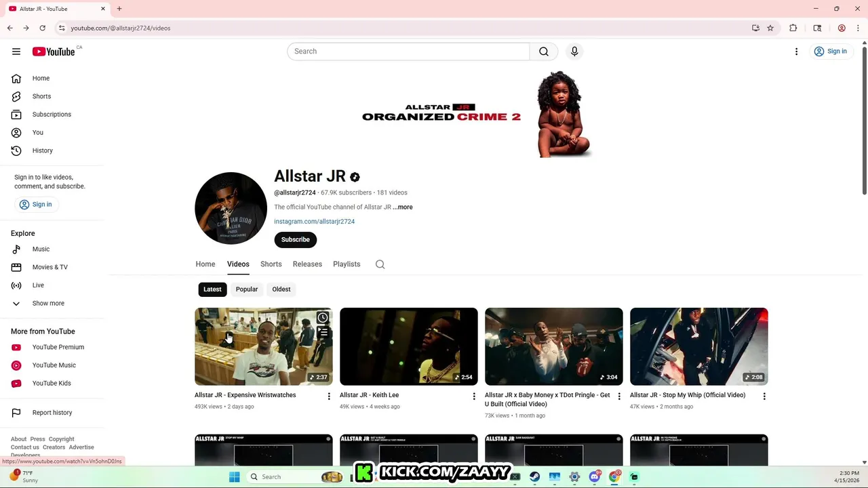Switch to the Releases tab
This screenshot has width=868, height=488.
click(307, 264)
